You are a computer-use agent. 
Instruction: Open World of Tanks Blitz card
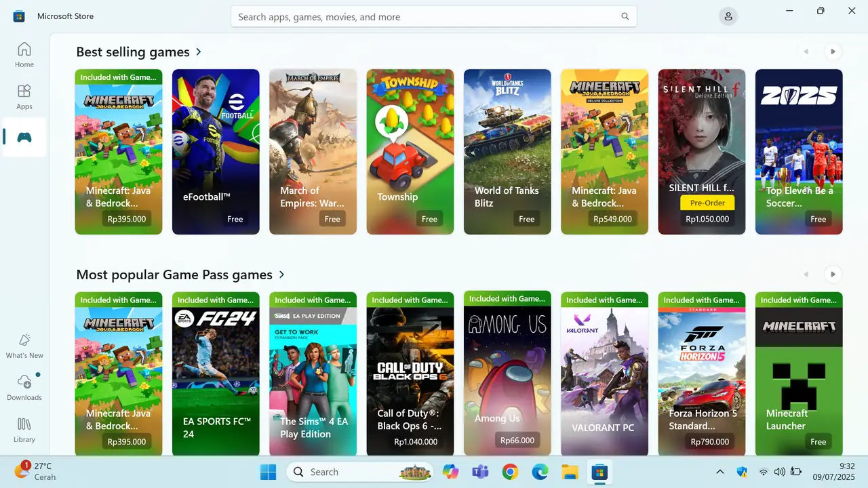(507, 152)
